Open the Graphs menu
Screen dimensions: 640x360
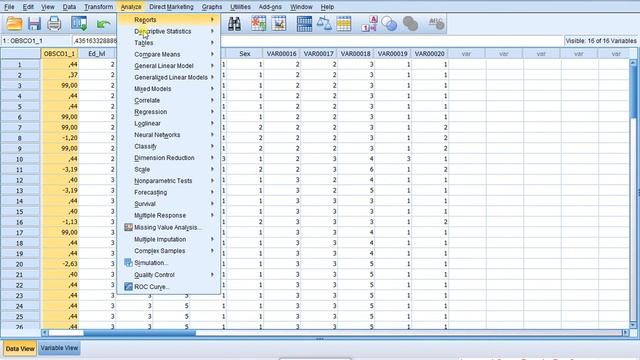click(x=212, y=7)
